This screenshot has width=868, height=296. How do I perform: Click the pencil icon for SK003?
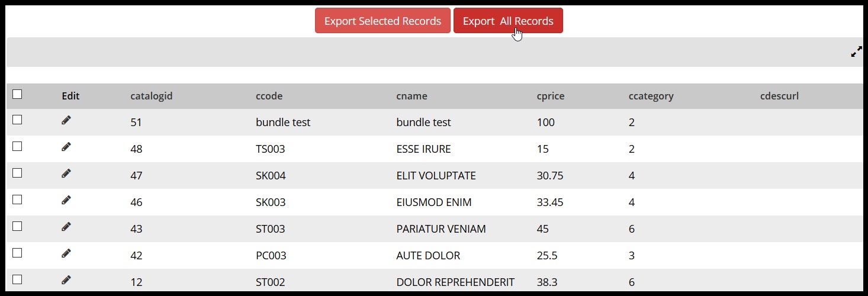tap(66, 200)
